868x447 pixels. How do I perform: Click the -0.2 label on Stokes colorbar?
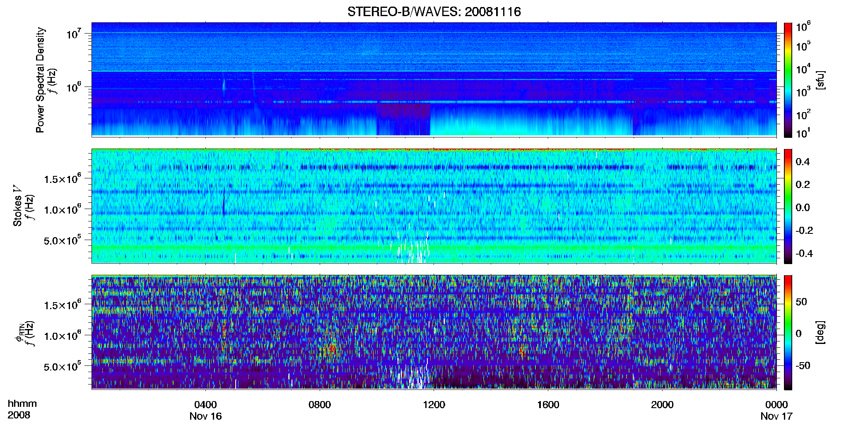[x=804, y=231]
